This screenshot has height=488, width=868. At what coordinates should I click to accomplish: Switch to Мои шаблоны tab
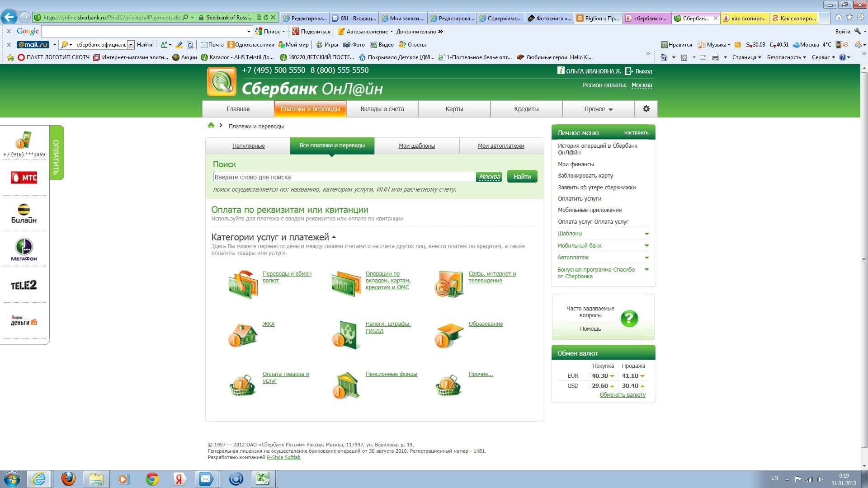[x=417, y=146]
